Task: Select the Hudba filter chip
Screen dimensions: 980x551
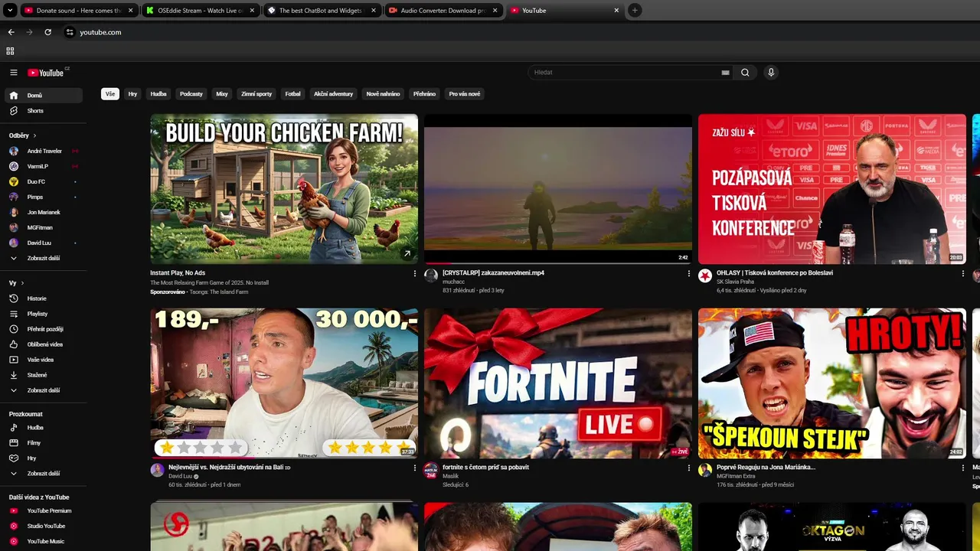Action: tap(158, 94)
